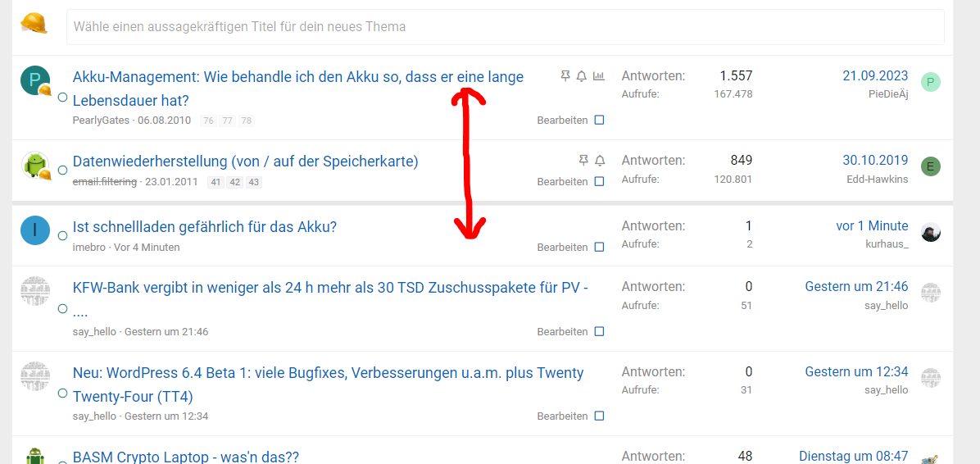This screenshot has height=464, width=980.
Task: Open the PearlyGates author name link
Action: click(101, 120)
